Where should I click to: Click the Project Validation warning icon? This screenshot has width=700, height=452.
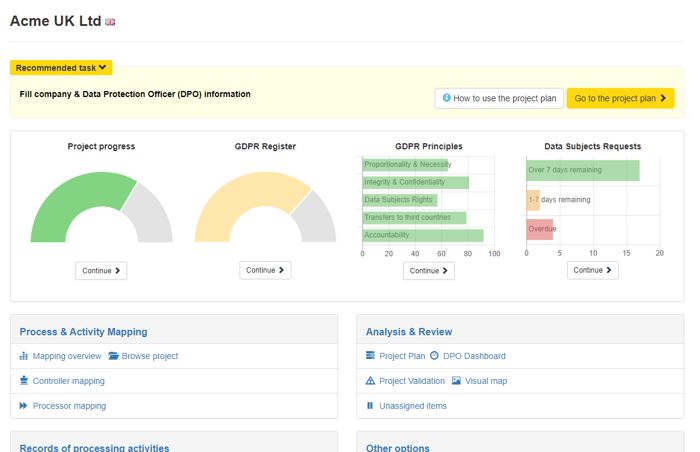370,381
